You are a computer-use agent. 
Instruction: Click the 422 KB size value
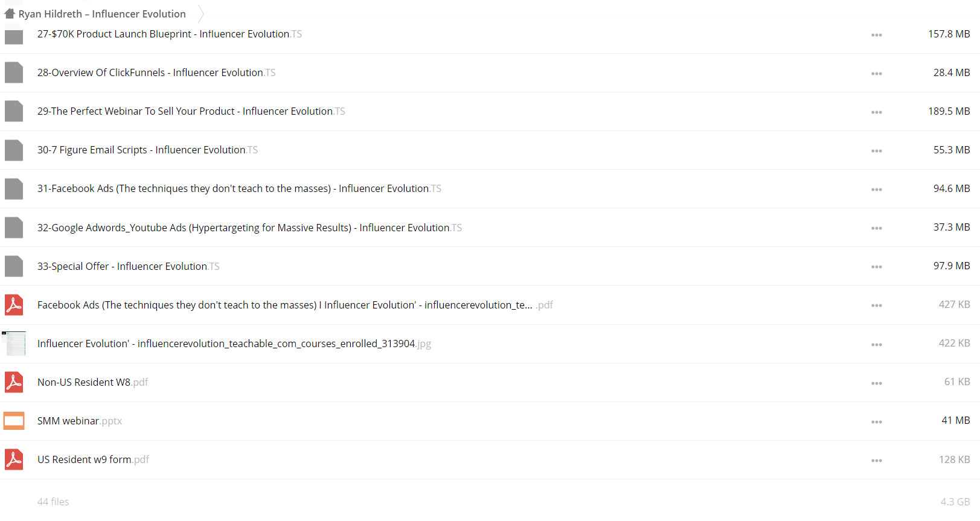(x=954, y=343)
